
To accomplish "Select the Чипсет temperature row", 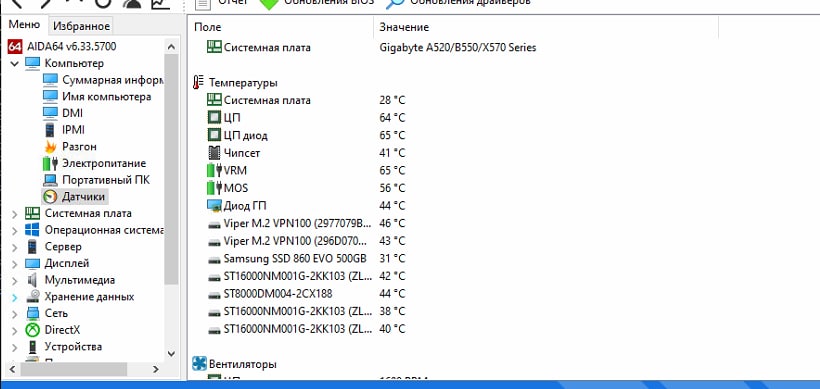I will [306, 153].
